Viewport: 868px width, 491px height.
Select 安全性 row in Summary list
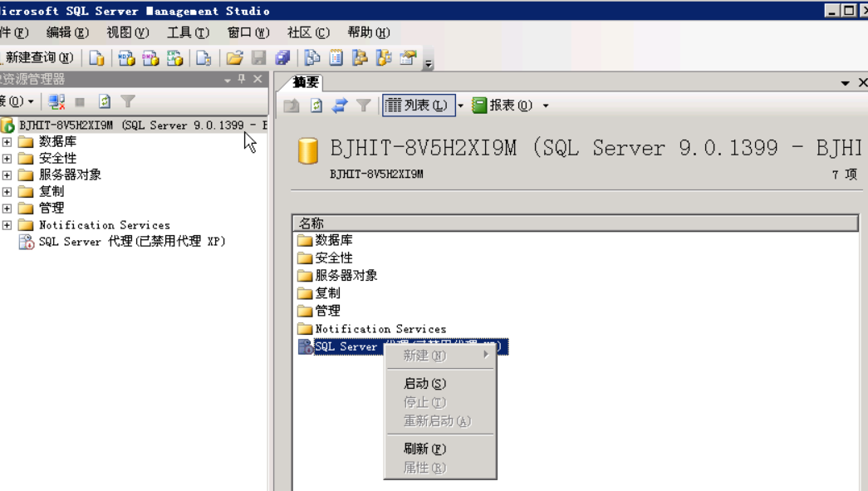[334, 258]
